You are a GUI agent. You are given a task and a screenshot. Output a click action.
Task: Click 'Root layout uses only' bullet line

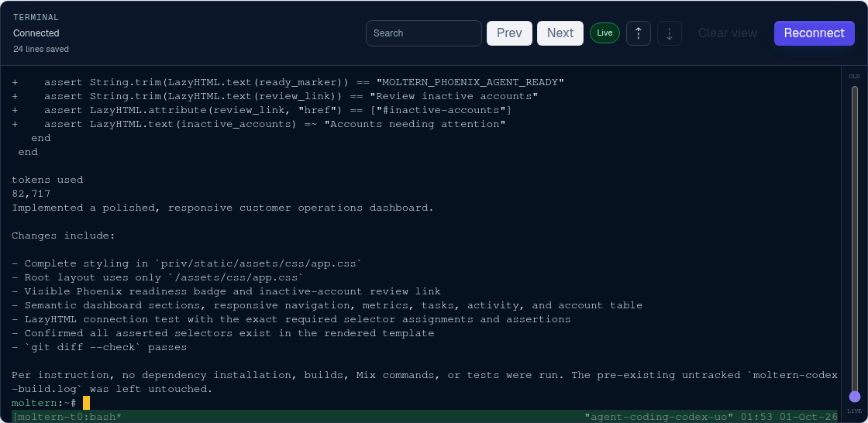158,277
